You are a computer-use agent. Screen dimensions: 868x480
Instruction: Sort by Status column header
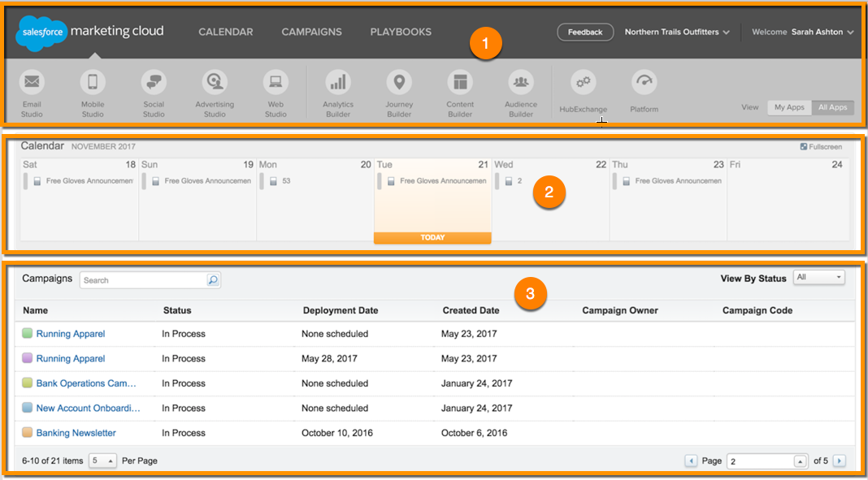tap(177, 311)
